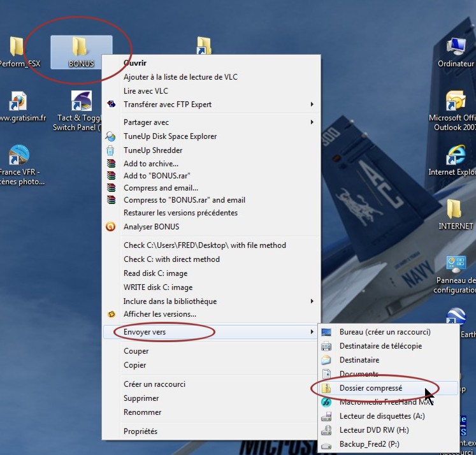The height and width of the screenshot is (455, 476).
Task: Open the Ordinateur desktop icon
Action: tap(456, 47)
